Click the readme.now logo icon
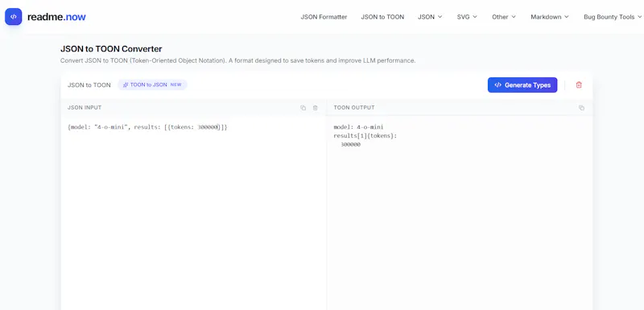Screen dimensions: 644x310 point(13,17)
